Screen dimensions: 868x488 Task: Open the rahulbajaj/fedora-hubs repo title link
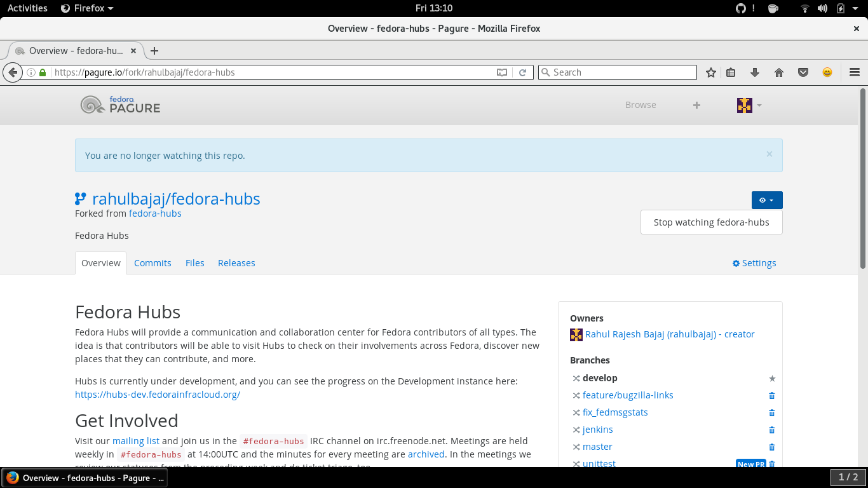[176, 199]
